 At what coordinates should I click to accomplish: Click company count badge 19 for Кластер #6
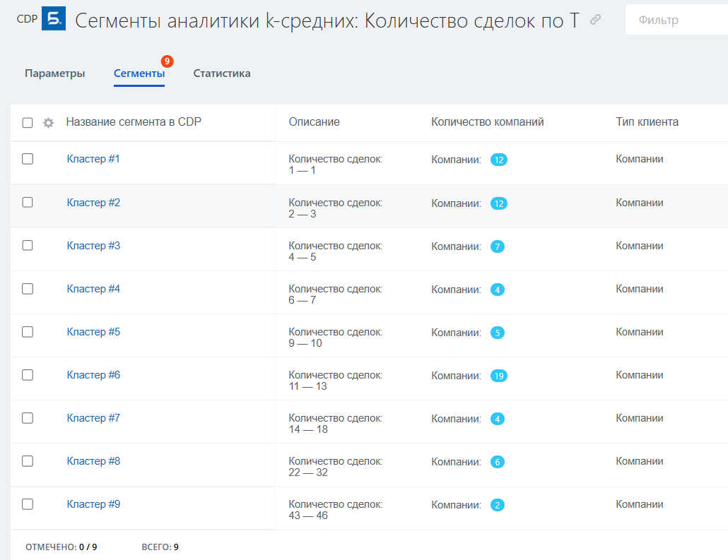(498, 376)
